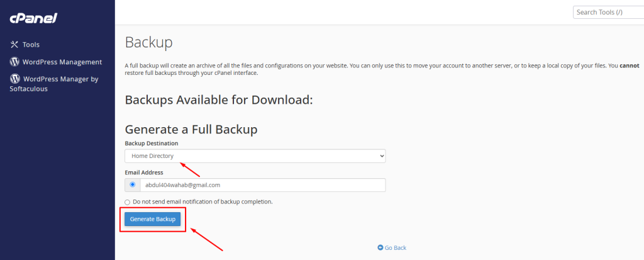Screen dimensions: 644x260
Task: Click the wrench icon beside Tools
Action: pos(14,45)
